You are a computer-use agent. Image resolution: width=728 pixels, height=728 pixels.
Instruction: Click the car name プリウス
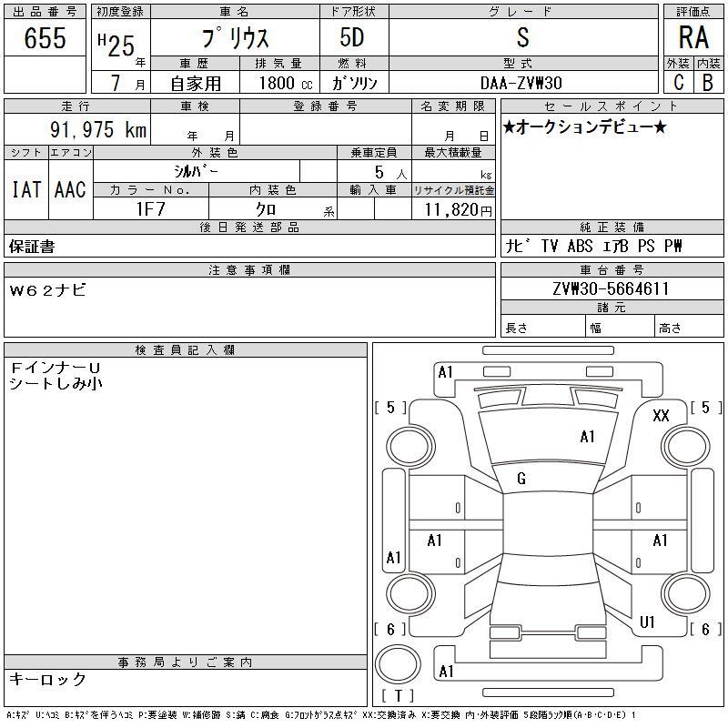[x=236, y=37]
